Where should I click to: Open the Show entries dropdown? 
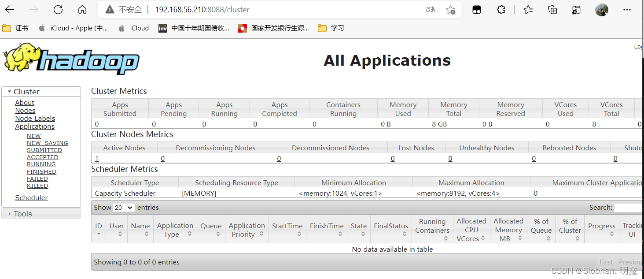click(x=124, y=208)
